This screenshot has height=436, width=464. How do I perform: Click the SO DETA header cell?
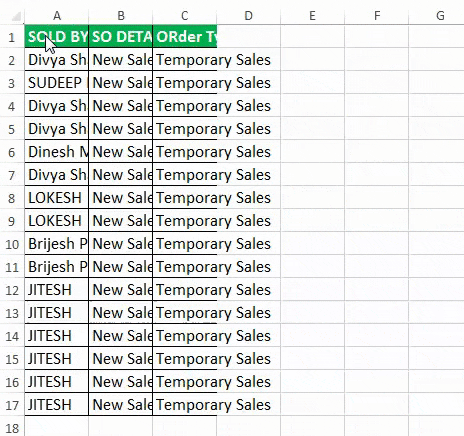(x=121, y=37)
